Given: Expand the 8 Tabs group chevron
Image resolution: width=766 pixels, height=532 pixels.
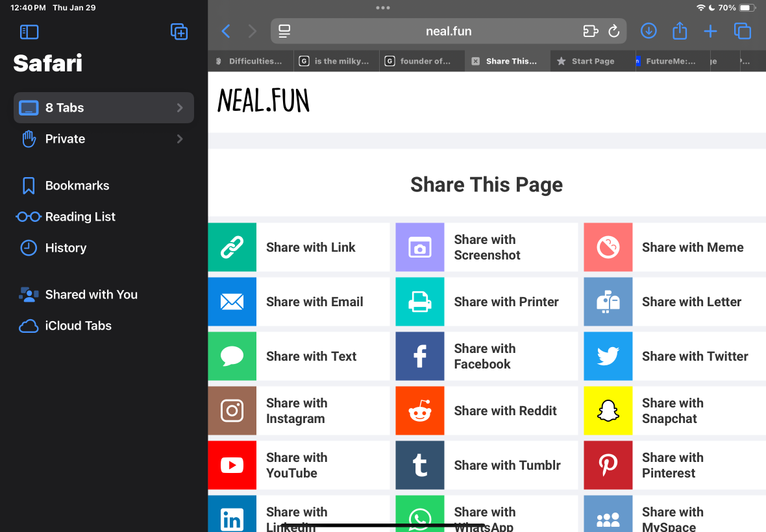Looking at the screenshot, I should coord(180,108).
